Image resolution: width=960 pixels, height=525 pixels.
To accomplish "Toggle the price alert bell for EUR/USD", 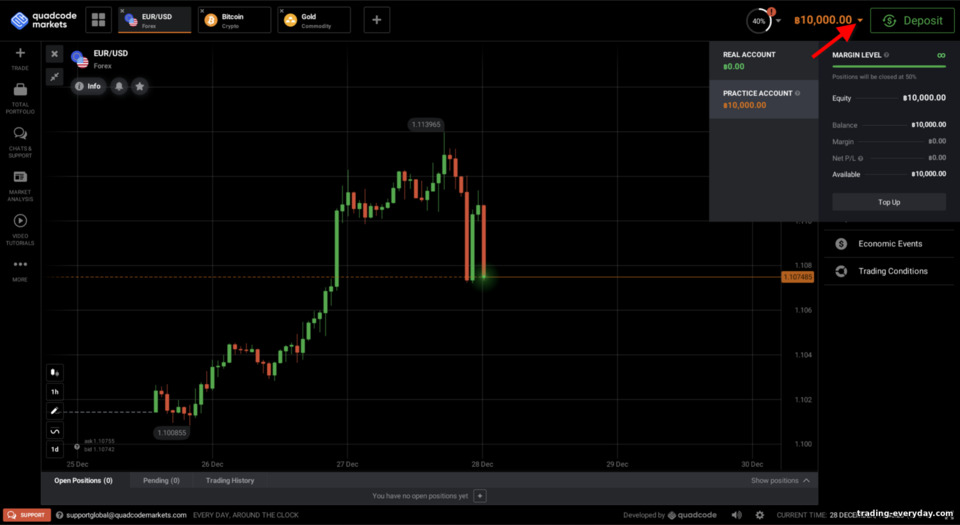I will tap(119, 86).
